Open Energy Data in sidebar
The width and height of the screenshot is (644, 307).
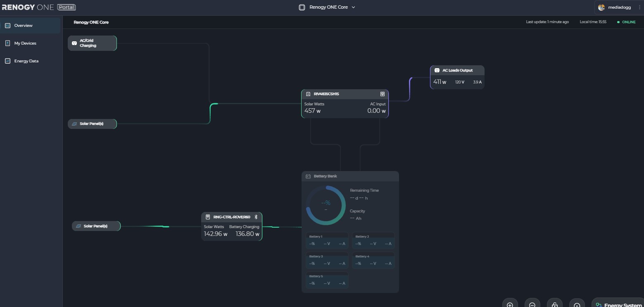point(26,61)
